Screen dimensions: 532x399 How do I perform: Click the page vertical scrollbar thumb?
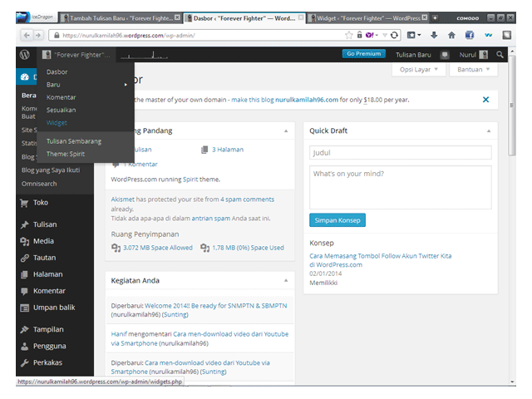512,106
